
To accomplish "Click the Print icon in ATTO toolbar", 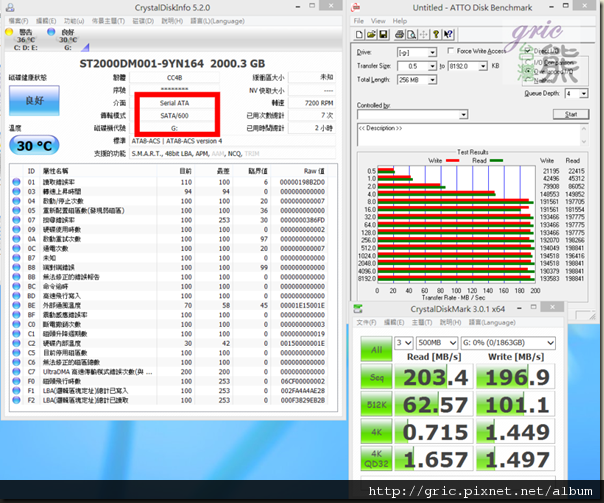I will [399, 35].
